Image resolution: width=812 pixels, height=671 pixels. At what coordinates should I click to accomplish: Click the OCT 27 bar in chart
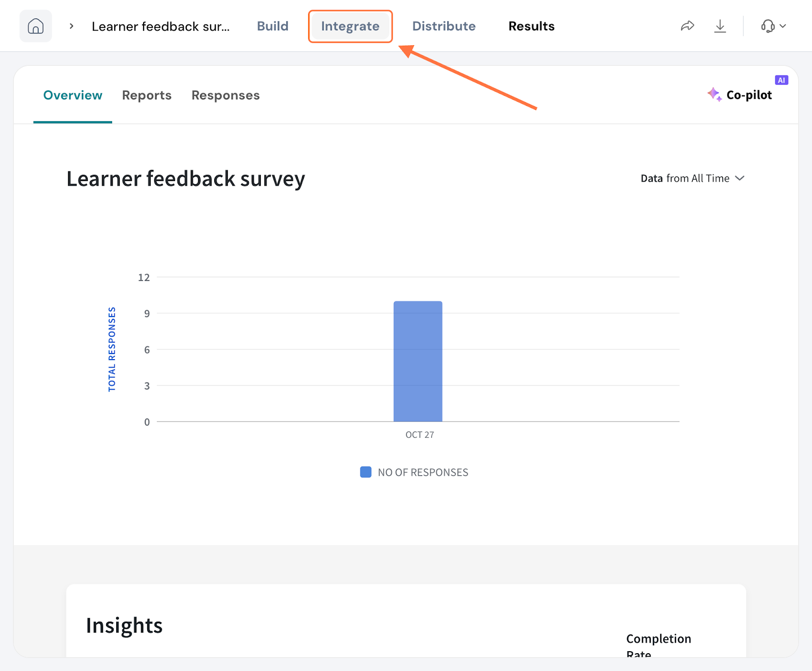click(x=418, y=361)
